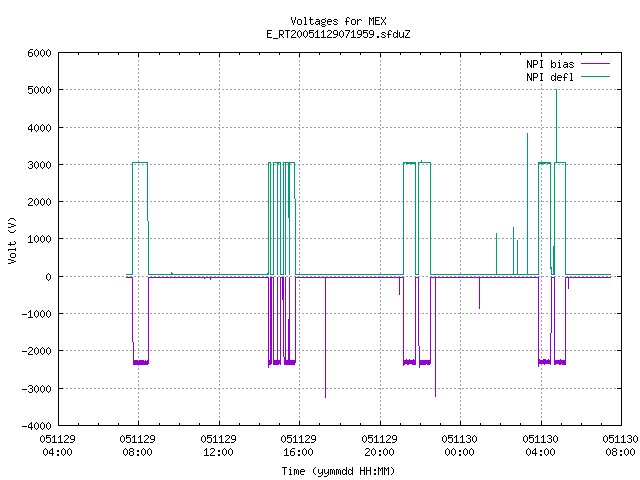
Task: Click the 'Volt (V)' y-axis label
Action: [12, 240]
